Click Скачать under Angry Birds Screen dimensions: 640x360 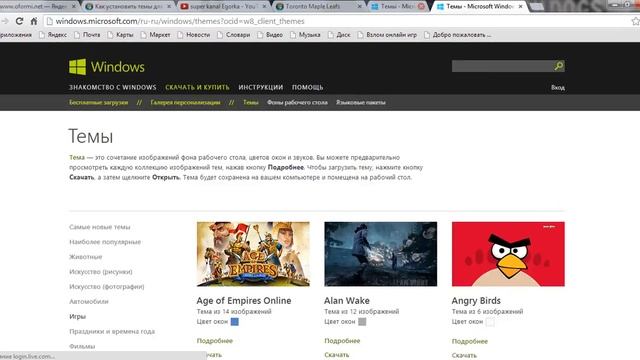[464, 355]
